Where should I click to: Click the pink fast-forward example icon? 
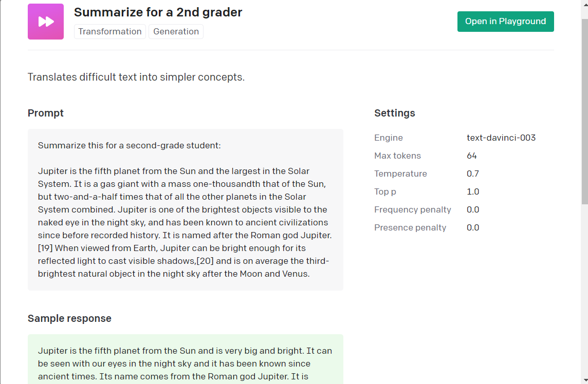point(46,22)
